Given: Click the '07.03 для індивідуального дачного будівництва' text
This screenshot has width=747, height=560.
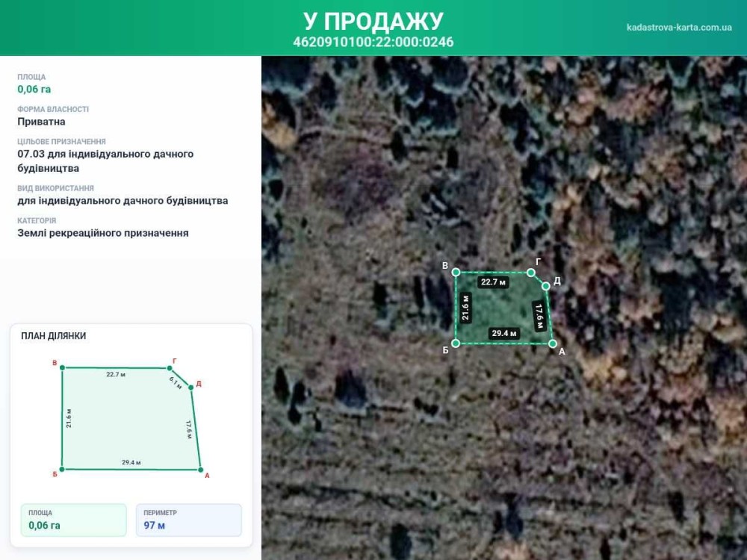Looking at the screenshot, I should pyautogui.click(x=105, y=161).
